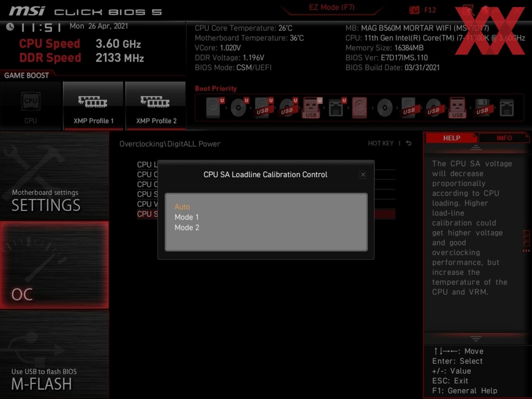Switch to the HELP tab
Screen dimensions: 532x399
(x=451, y=138)
